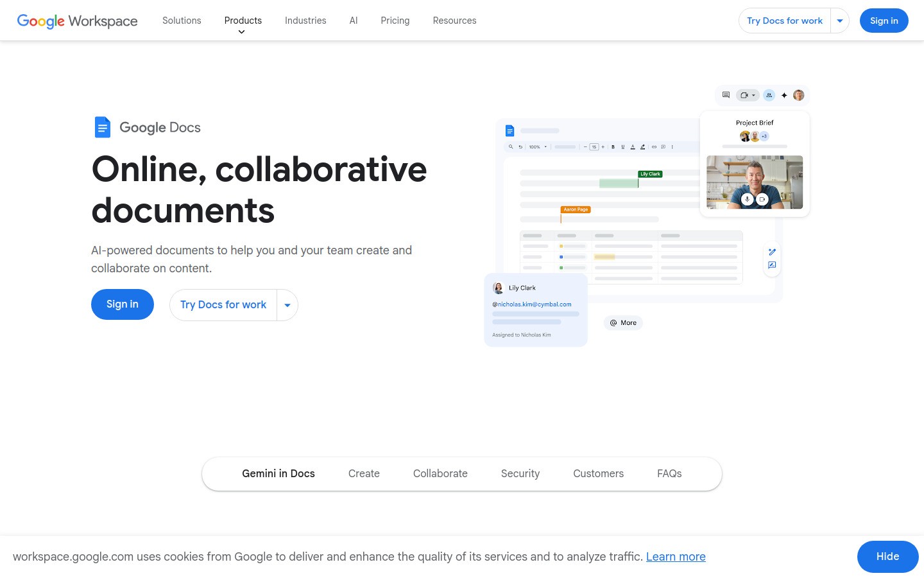Click the insert link icon in the toolbar
The image size is (924, 578).
(x=654, y=146)
